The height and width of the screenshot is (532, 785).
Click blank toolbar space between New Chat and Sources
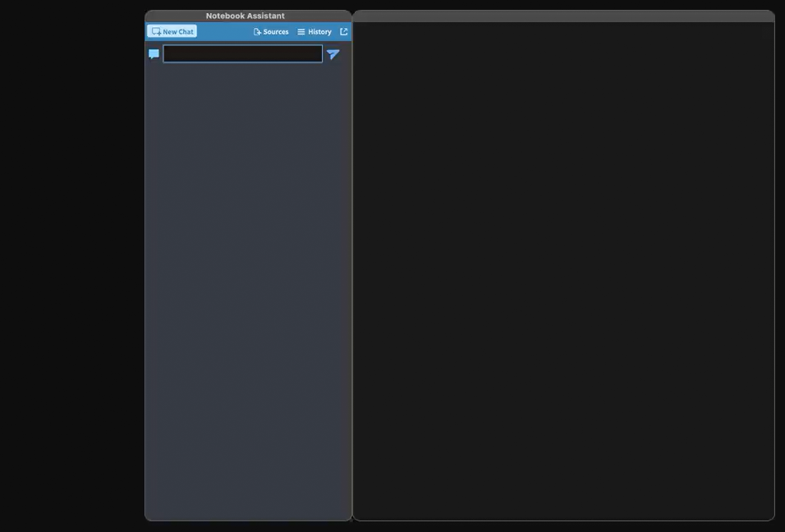223,32
